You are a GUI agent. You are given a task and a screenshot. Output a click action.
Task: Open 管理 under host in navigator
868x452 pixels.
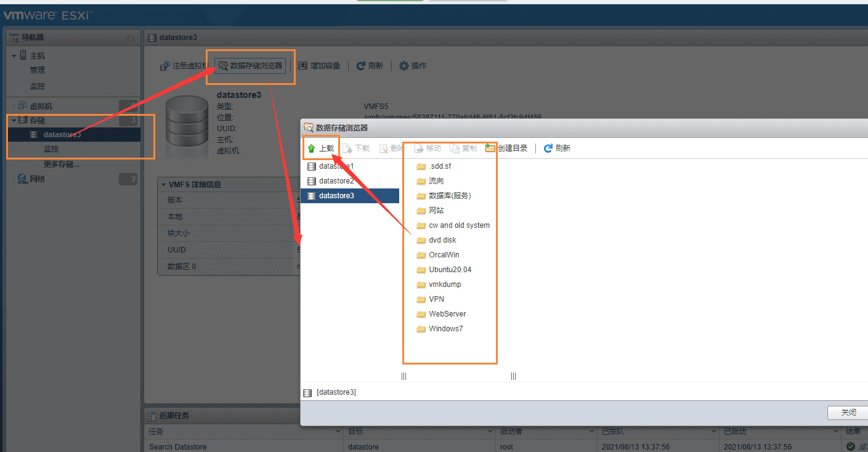coord(38,70)
